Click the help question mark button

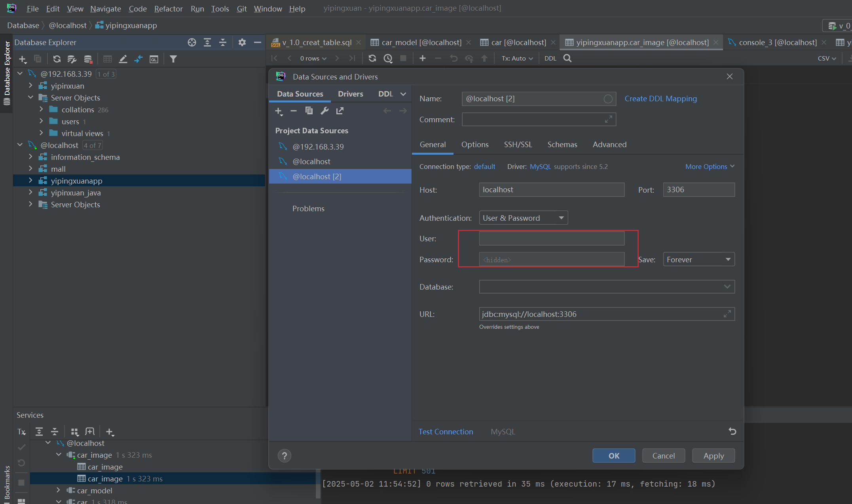(284, 456)
